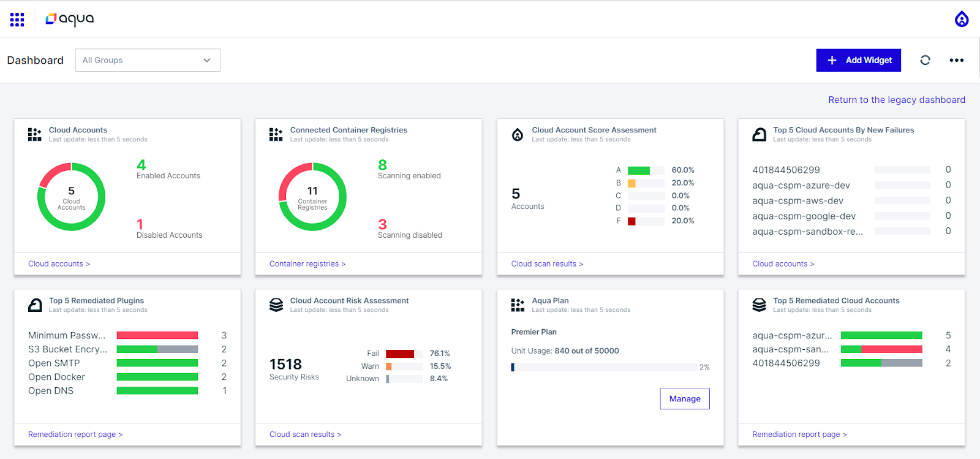Open Remediation report page under Remediated Plugins

[x=75, y=434]
